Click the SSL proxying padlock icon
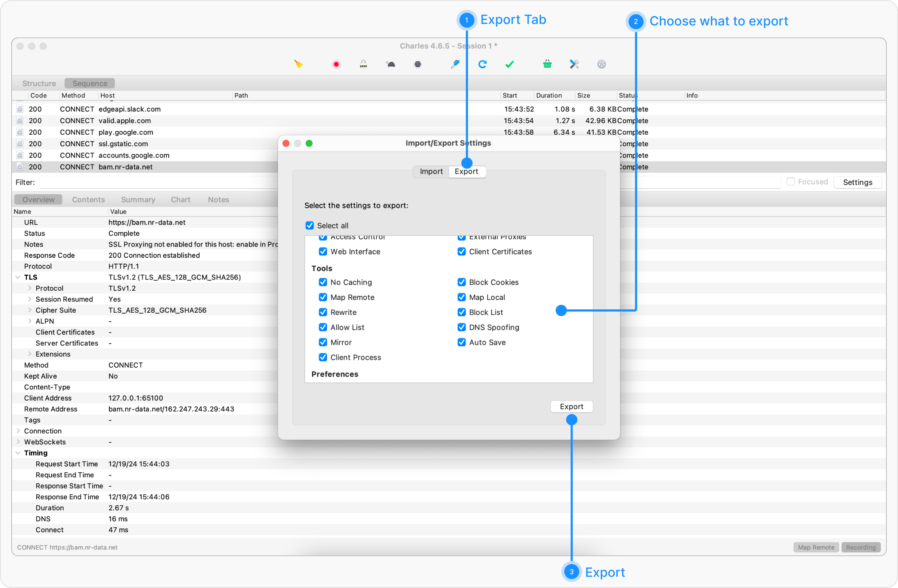898x588 pixels. [363, 64]
